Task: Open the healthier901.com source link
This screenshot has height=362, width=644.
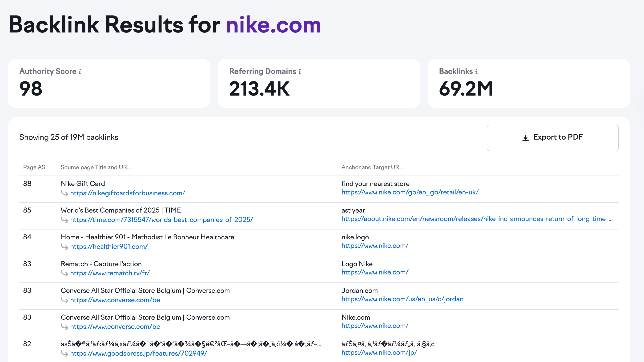Action: pos(109,246)
